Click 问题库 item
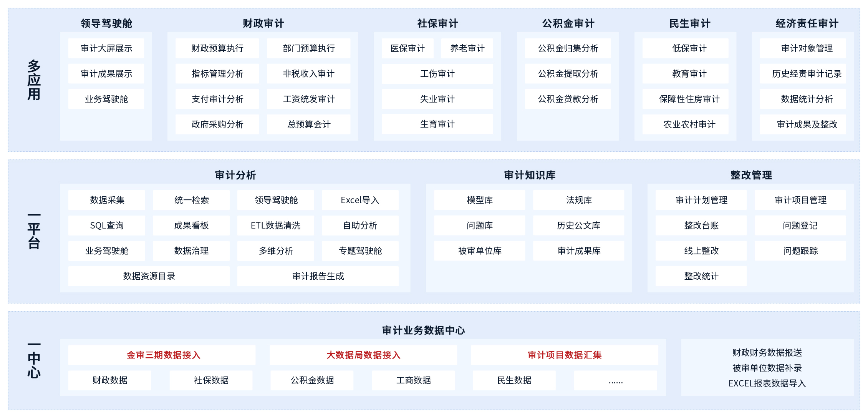The width and height of the screenshot is (868, 418). coord(479,226)
